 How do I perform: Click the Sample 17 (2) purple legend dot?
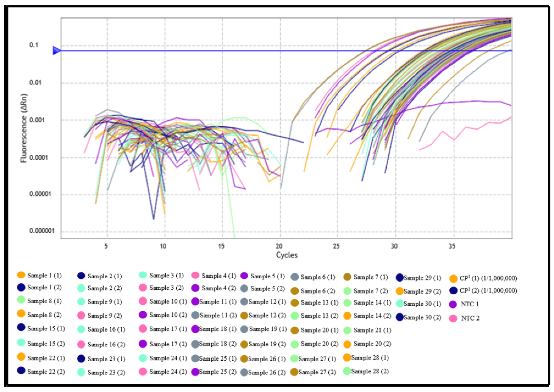(143, 344)
